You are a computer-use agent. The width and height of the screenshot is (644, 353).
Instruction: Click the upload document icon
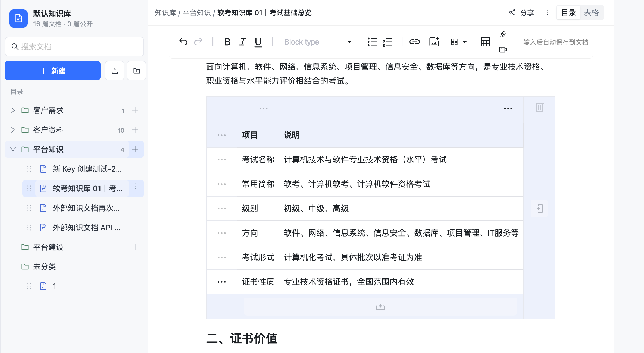coord(115,71)
